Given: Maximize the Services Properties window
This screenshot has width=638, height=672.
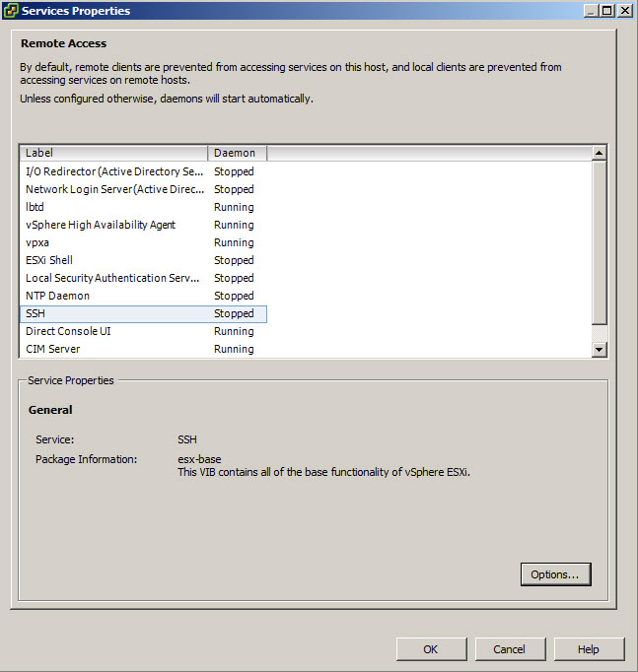Looking at the screenshot, I should pos(608,11).
